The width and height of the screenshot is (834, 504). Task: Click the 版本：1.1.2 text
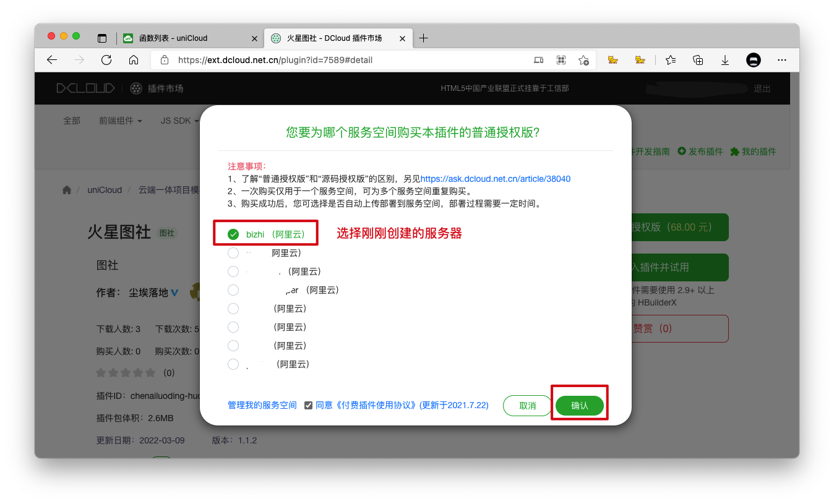234,440
